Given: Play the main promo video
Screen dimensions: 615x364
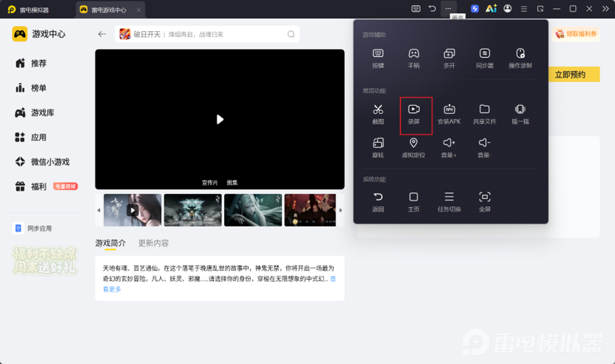Looking at the screenshot, I should click(x=220, y=119).
